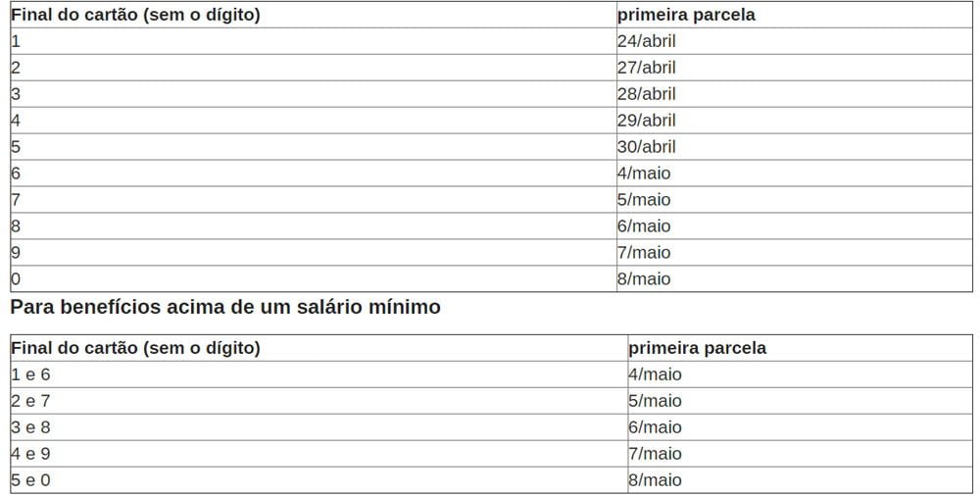Click card ending "0" in first table
This screenshot has width=980, height=497.
click(16, 279)
